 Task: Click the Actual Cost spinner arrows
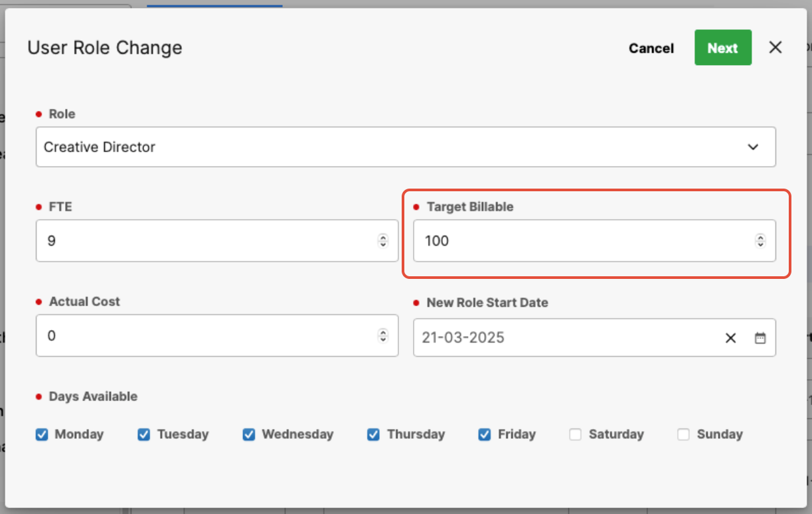(383, 335)
